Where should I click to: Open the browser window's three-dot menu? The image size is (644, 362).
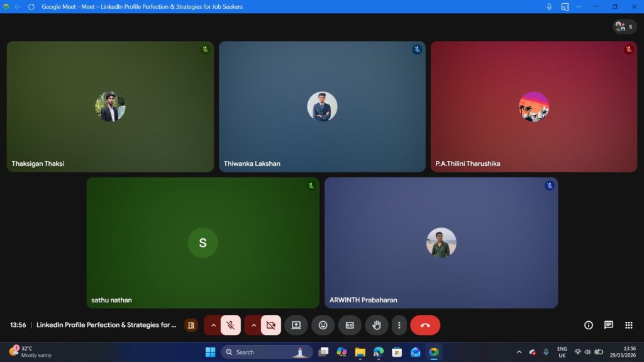coord(578,6)
